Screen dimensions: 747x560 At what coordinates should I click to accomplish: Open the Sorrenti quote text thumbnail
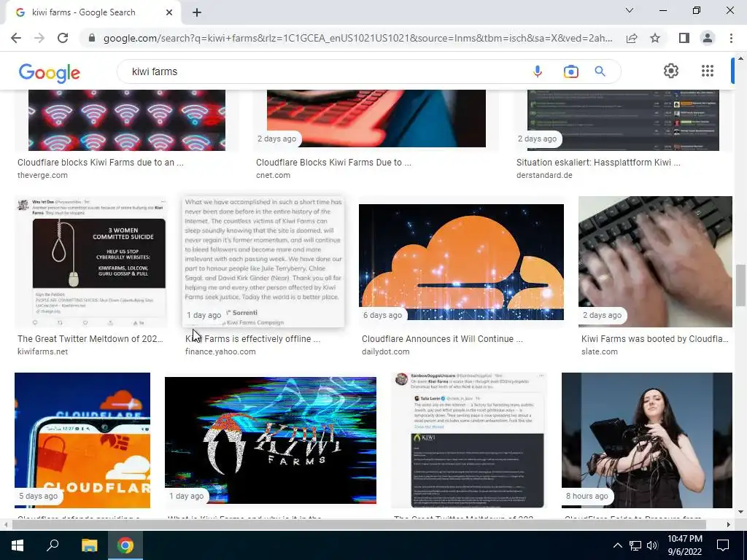click(263, 262)
